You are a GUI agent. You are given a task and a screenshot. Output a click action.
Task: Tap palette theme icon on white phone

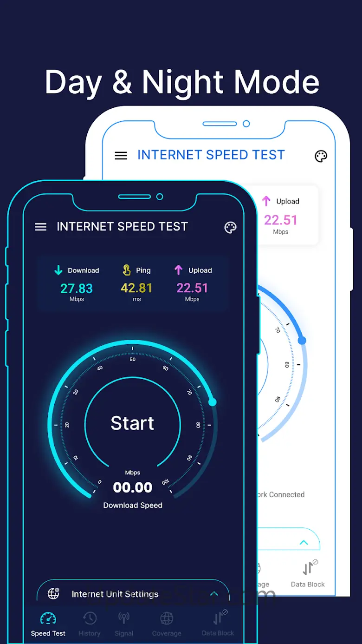coord(321,156)
